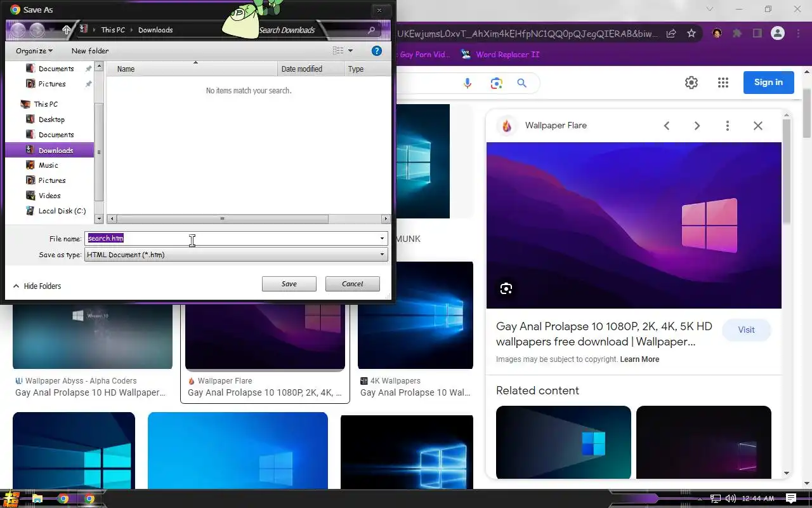Open the notification center icon
812x508 pixels.
791,498
